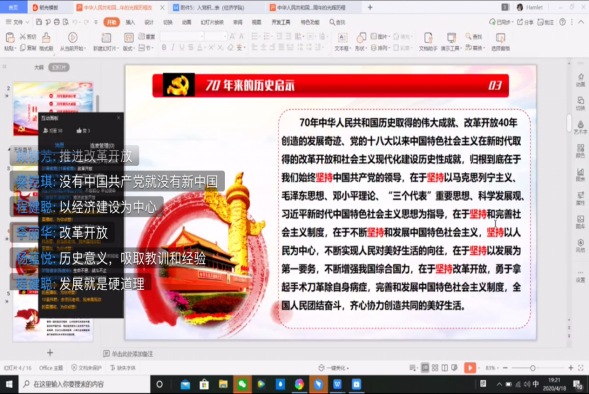
Task: Click the Cut (剪切) scissors button
Action: 28,36
